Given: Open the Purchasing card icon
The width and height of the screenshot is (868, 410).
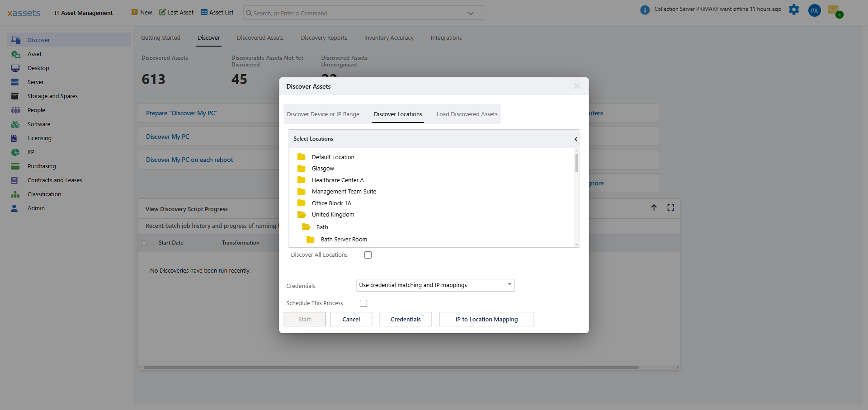Looking at the screenshot, I should 15,166.
